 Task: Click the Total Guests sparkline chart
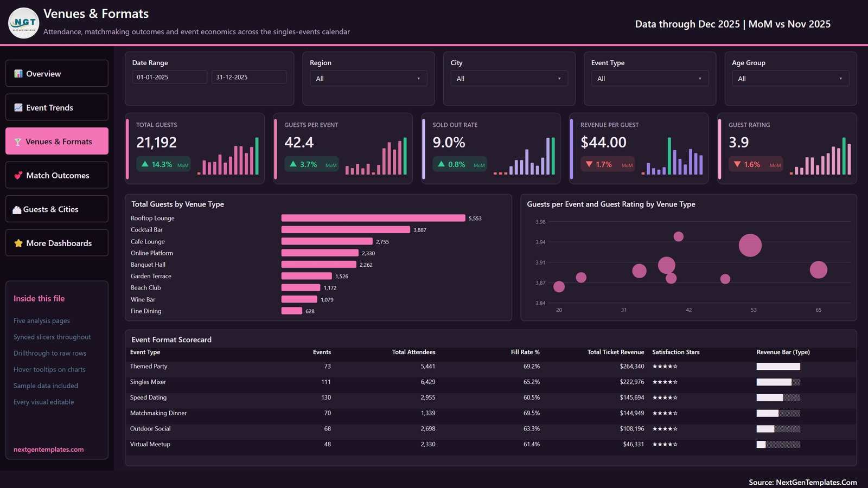coord(228,156)
